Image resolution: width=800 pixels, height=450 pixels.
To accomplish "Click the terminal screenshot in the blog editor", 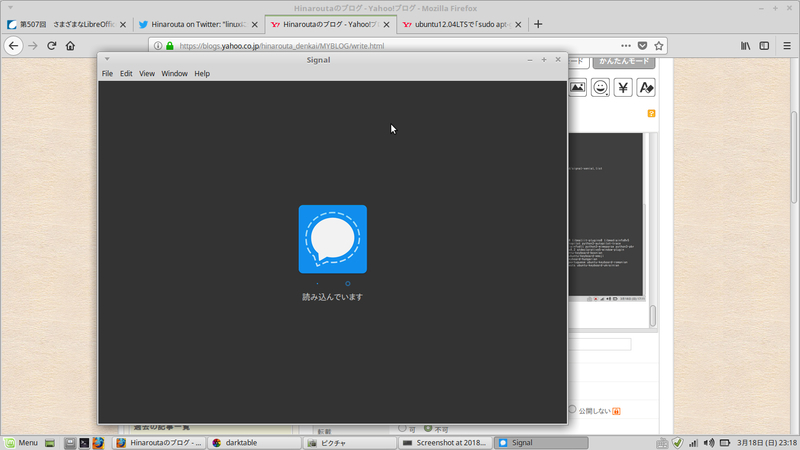I will point(605,215).
